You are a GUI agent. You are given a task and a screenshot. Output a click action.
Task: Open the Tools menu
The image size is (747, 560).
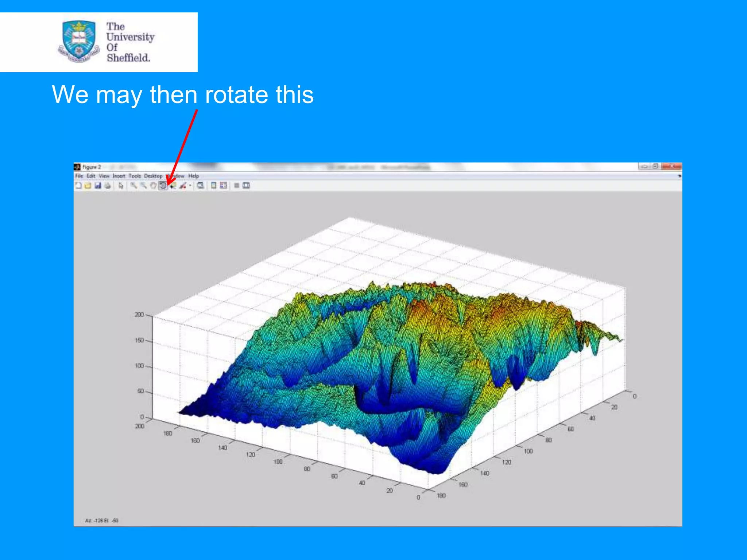[135, 176]
